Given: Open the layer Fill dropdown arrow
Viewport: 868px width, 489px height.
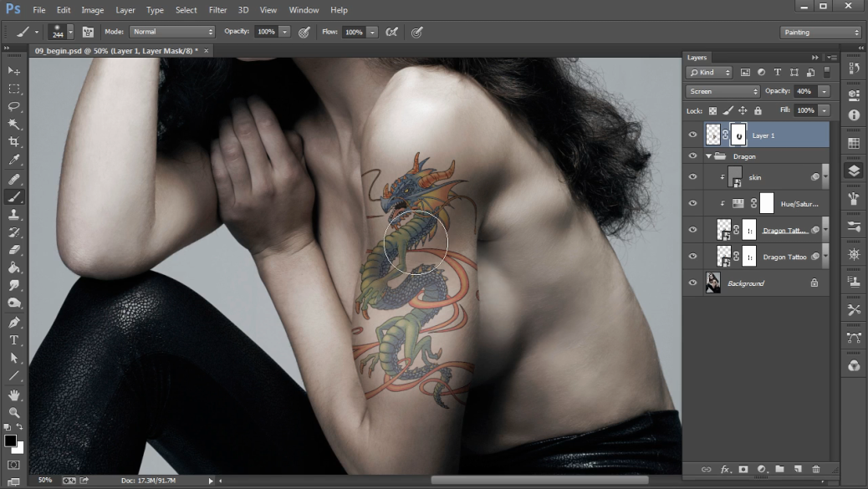Looking at the screenshot, I should pyautogui.click(x=825, y=110).
